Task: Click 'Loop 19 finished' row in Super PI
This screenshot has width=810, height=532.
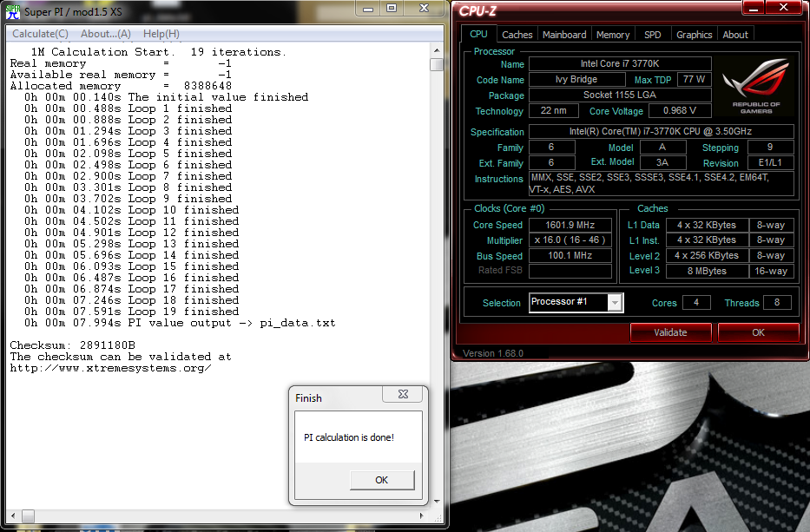Action: 132,312
